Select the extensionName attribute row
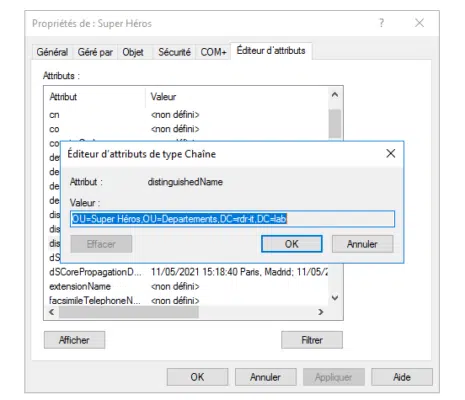This screenshot has height=400, width=465. point(188,286)
